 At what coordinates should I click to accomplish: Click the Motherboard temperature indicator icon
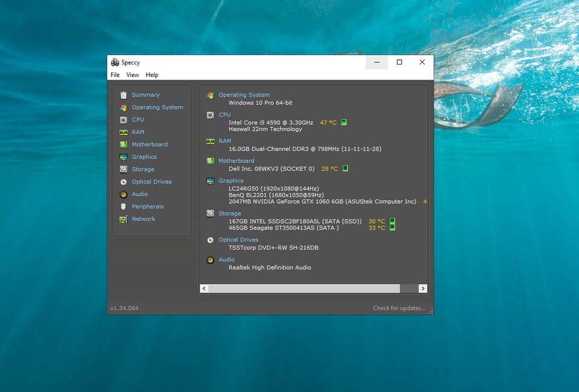pyautogui.click(x=345, y=168)
